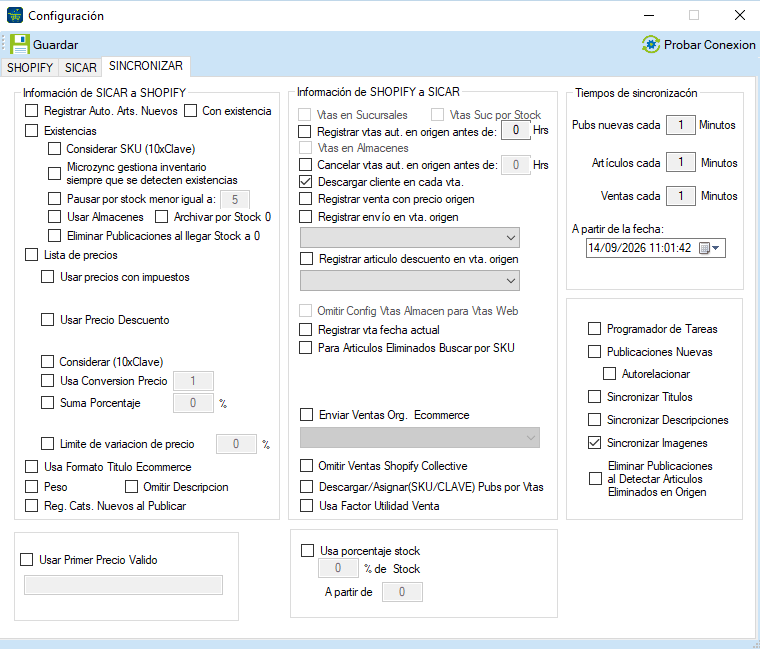760x649 pixels.
Task: Click the Pubs nuevas cada minutes field
Action: (681, 125)
